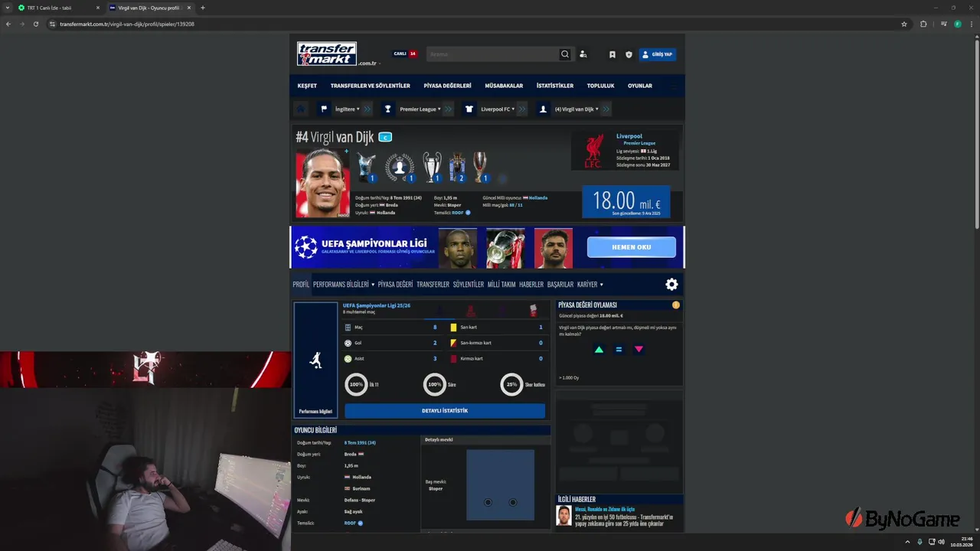
Task: Expand the Premier League dropdown
Action: [420, 109]
